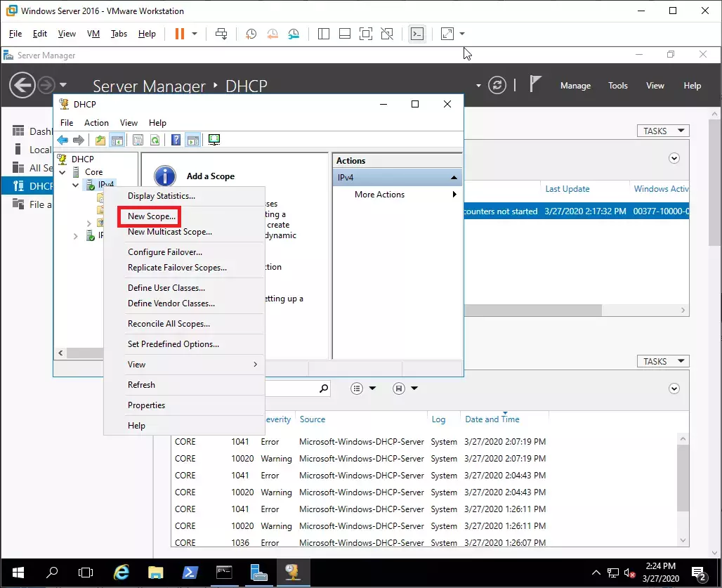This screenshot has height=588, width=722.
Task: Click DHCP toolbar monitor icon
Action: 214,140
